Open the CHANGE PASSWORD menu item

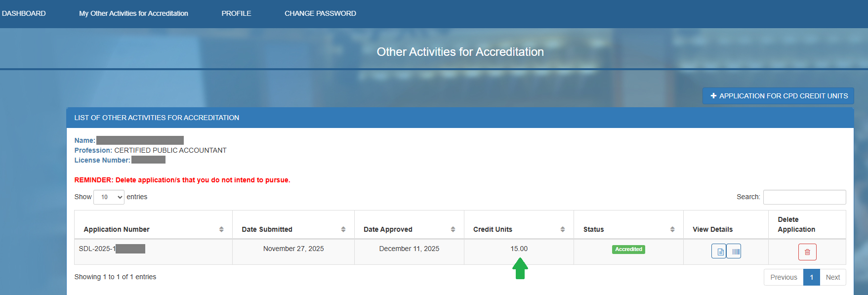pos(320,13)
